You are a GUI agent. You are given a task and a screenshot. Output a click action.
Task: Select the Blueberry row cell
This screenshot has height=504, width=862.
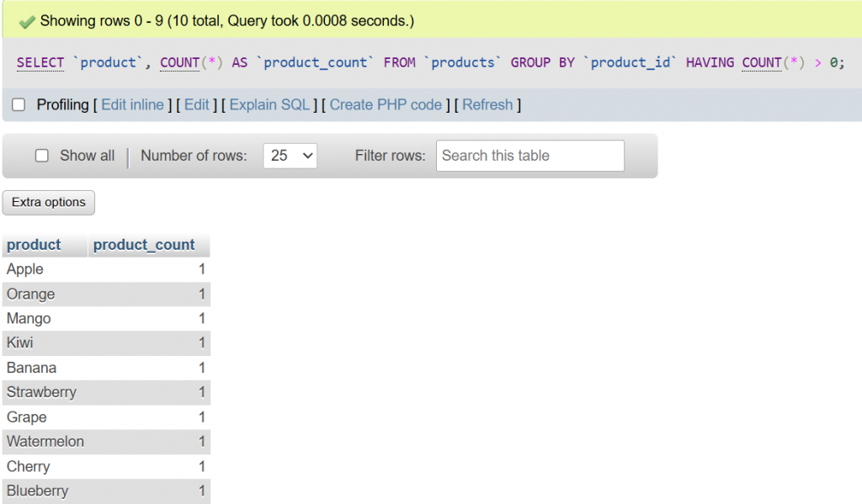point(38,491)
